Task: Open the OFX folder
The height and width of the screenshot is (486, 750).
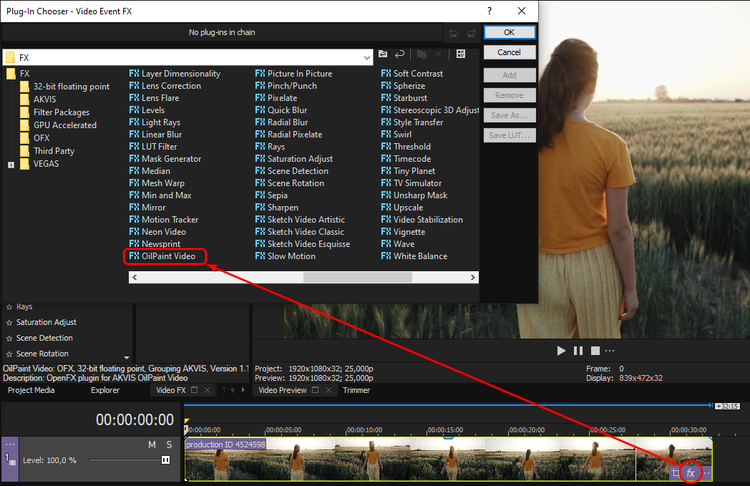Action: (35, 138)
